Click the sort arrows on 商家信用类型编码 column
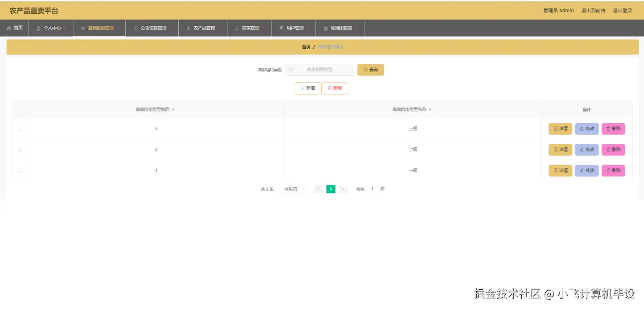This screenshot has height=309, width=644. pos(173,110)
